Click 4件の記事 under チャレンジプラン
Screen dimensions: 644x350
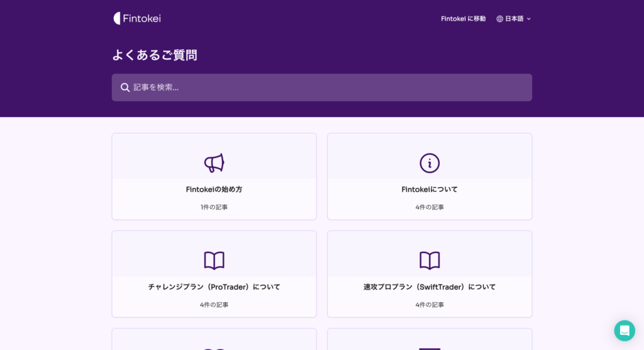[x=214, y=305]
